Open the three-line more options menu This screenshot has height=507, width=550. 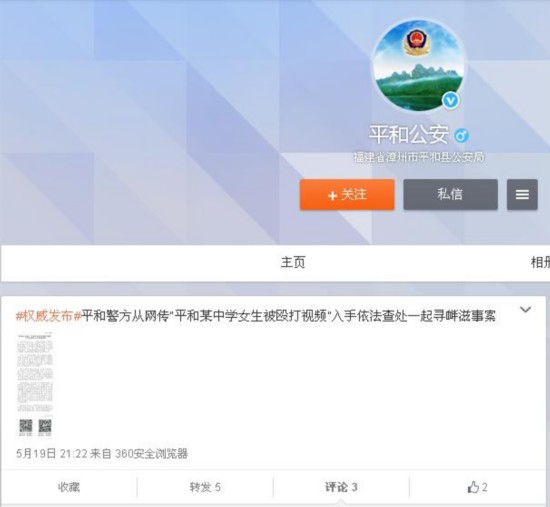point(522,194)
